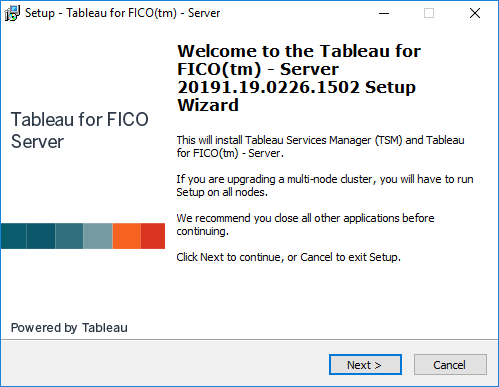Image resolution: width=499 pixels, height=387 pixels.
Task: Cancel the Tableau Server setup
Action: (x=450, y=365)
